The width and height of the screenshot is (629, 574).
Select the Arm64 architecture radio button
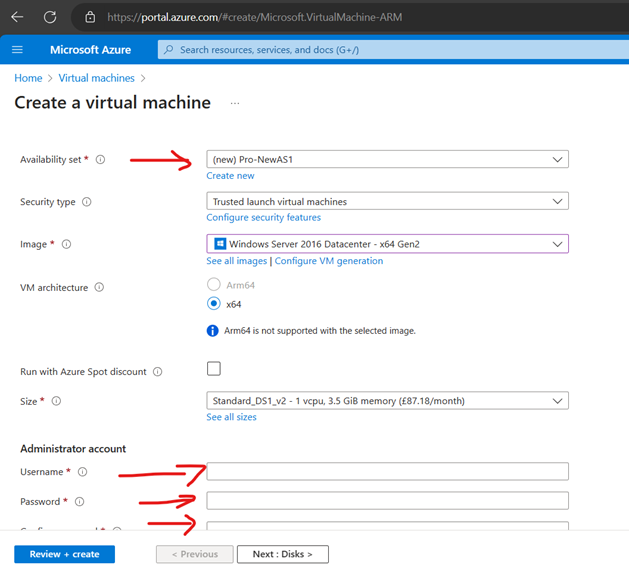pos(214,285)
